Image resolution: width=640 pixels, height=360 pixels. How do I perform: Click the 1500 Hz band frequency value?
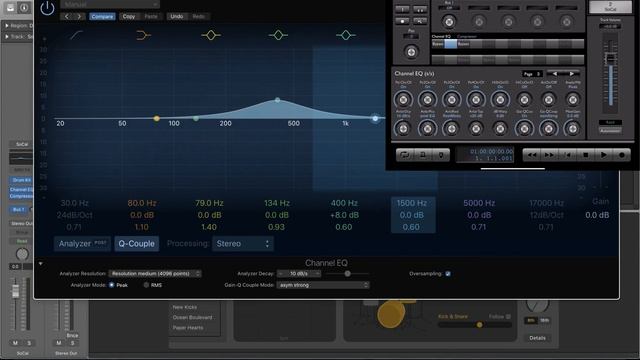412,203
